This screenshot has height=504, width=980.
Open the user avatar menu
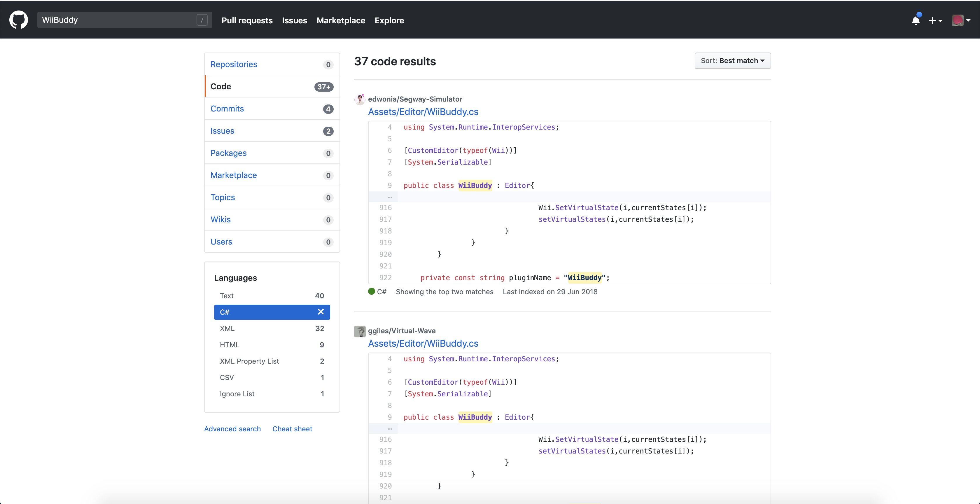click(960, 20)
